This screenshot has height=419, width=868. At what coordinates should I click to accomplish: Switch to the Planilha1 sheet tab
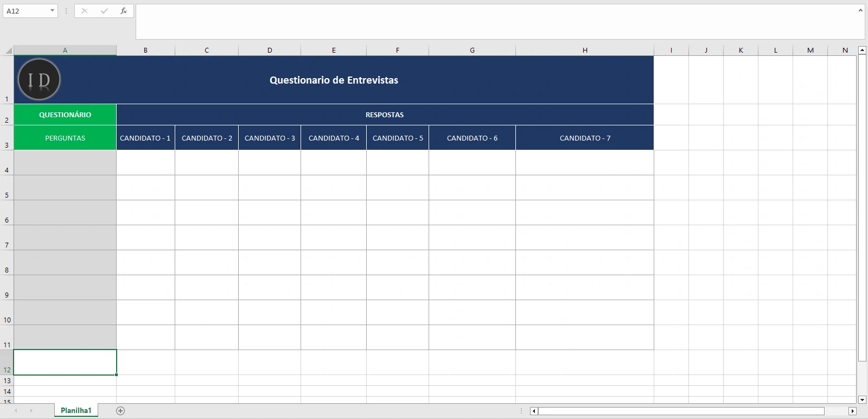(x=76, y=411)
